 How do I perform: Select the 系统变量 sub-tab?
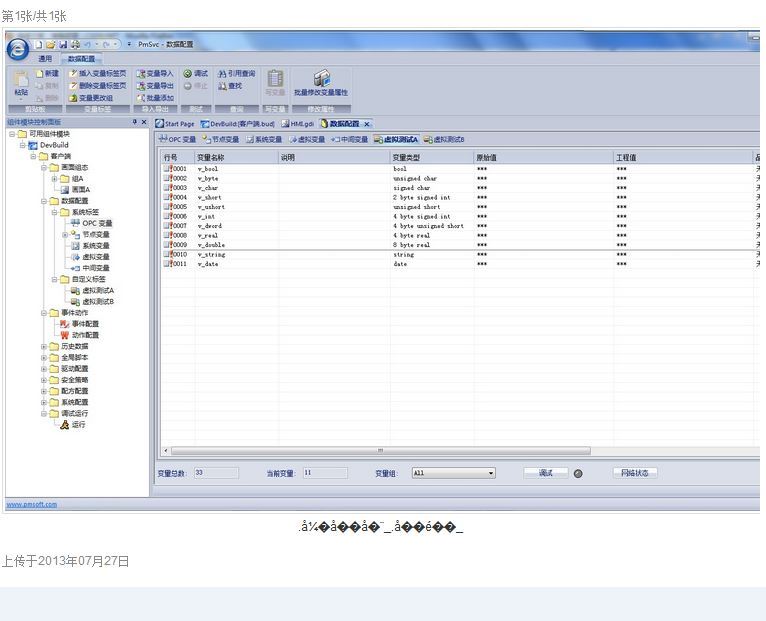264,139
